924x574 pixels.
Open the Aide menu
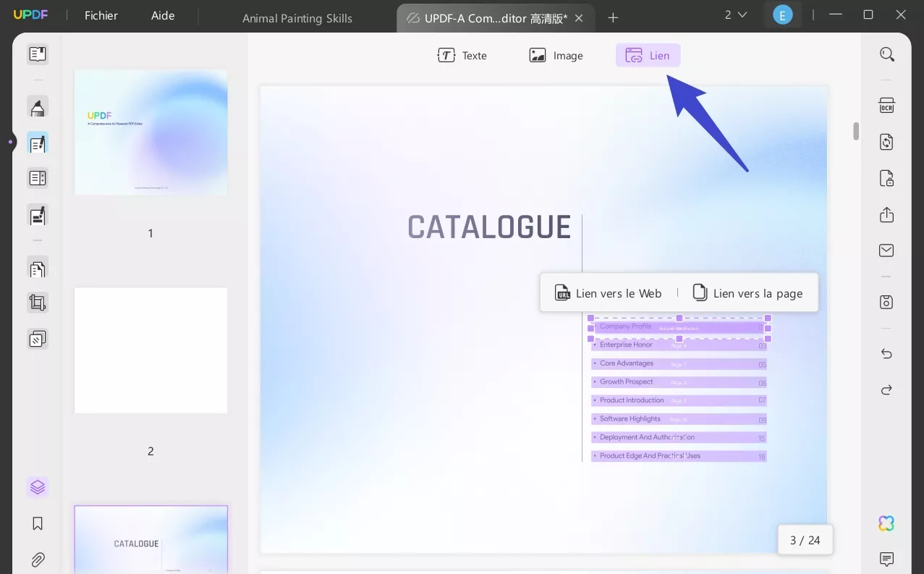[x=163, y=15]
